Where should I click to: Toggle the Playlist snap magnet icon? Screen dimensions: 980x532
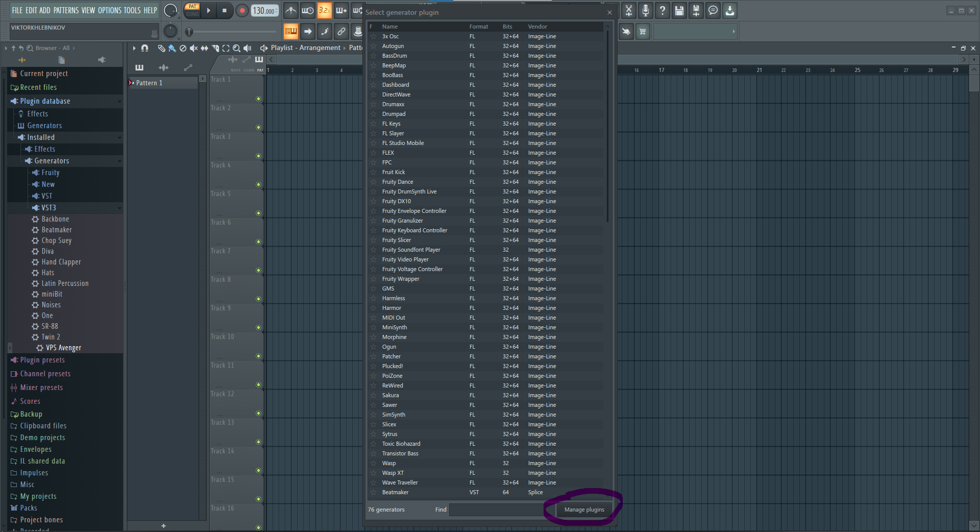[144, 48]
